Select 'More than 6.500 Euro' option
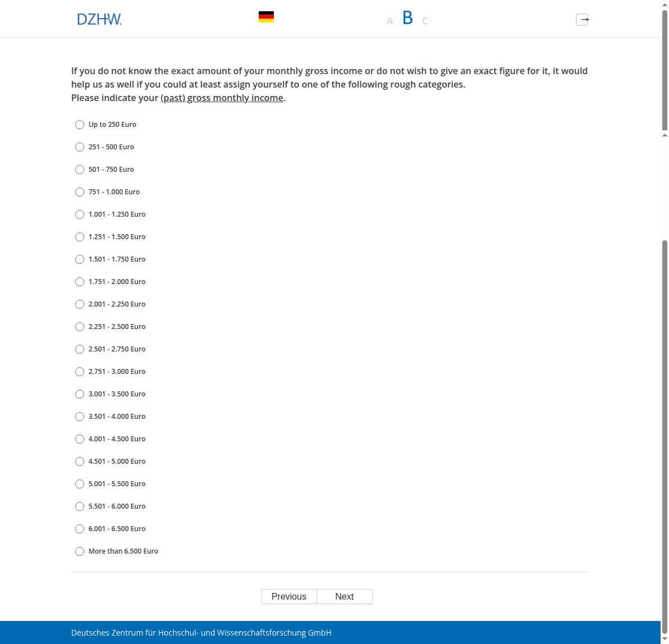Screen dimensions: 669x644 click(80, 551)
